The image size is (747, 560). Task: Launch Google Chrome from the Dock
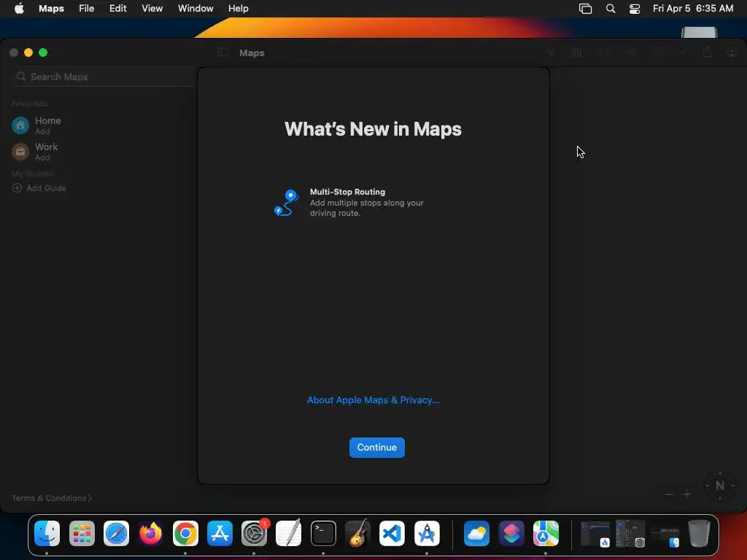(x=185, y=533)
